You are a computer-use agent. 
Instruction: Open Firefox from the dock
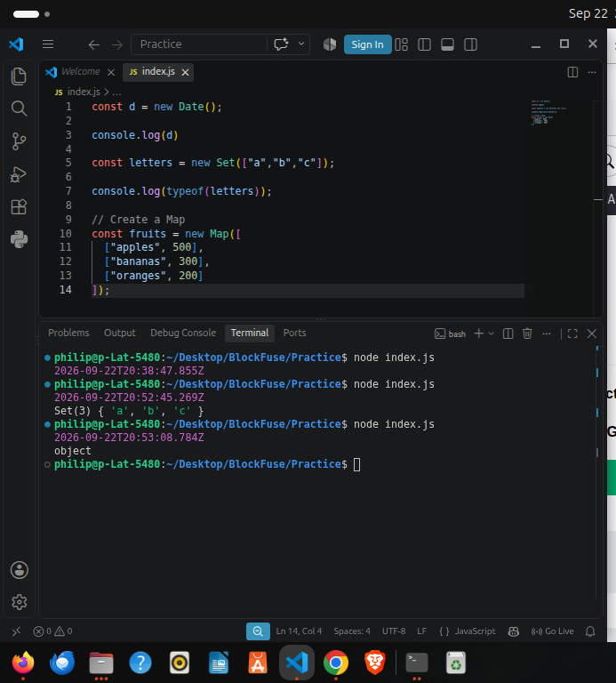coord(23,663)
